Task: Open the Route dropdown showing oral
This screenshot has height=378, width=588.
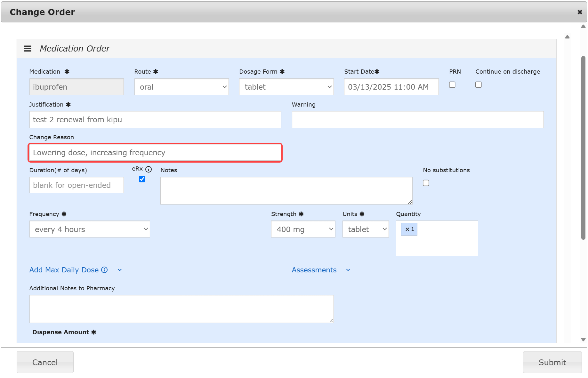Action: 181,87
